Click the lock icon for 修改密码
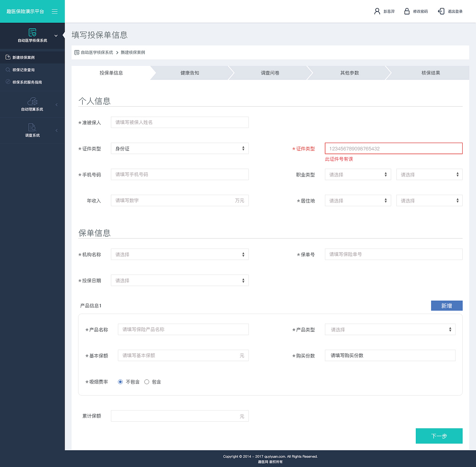 click(407, 11)
